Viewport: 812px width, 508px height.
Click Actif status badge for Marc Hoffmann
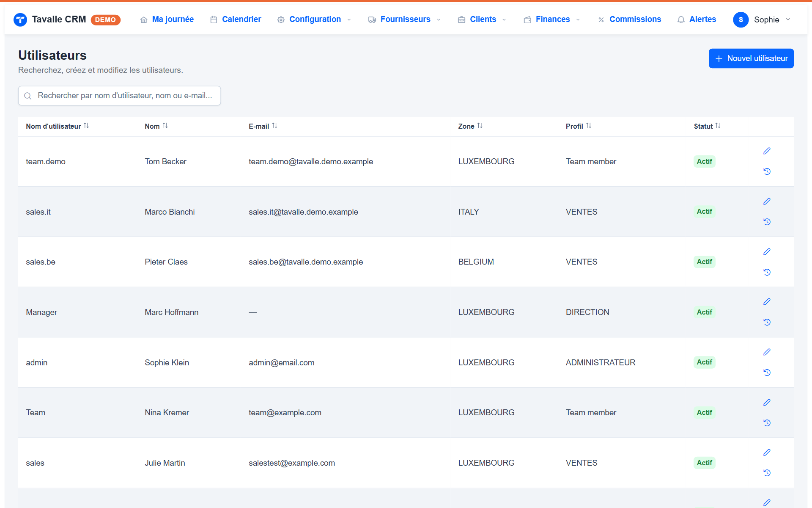point(704,312)
